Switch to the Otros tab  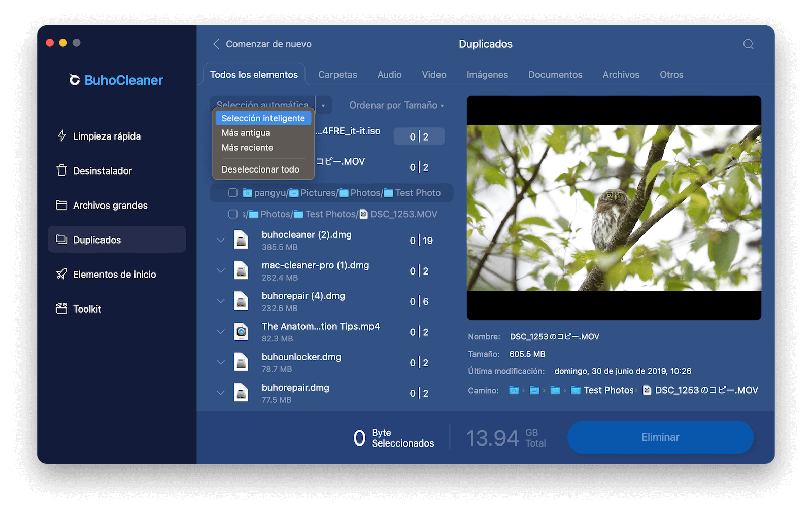[671, 75]
